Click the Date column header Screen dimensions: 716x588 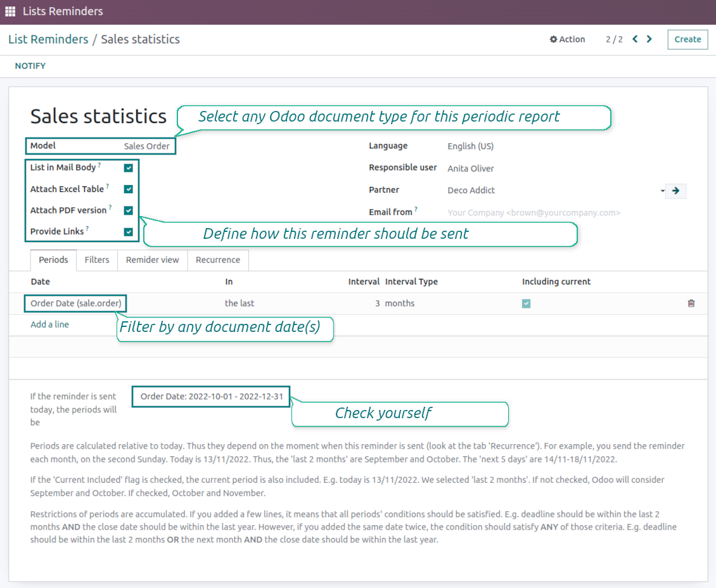pyautogui.click(x=40, y=282)
